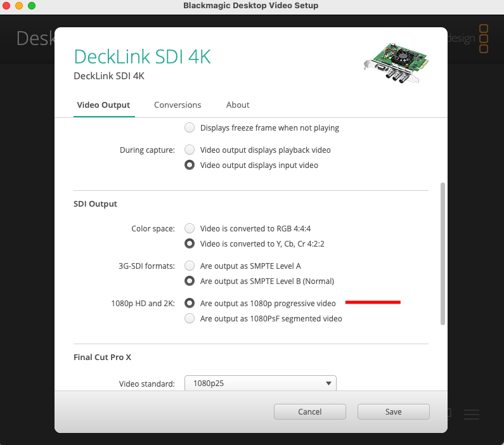Set color space to RGB 4:4:4
504x445 pixels.
(x=190, y=228)
